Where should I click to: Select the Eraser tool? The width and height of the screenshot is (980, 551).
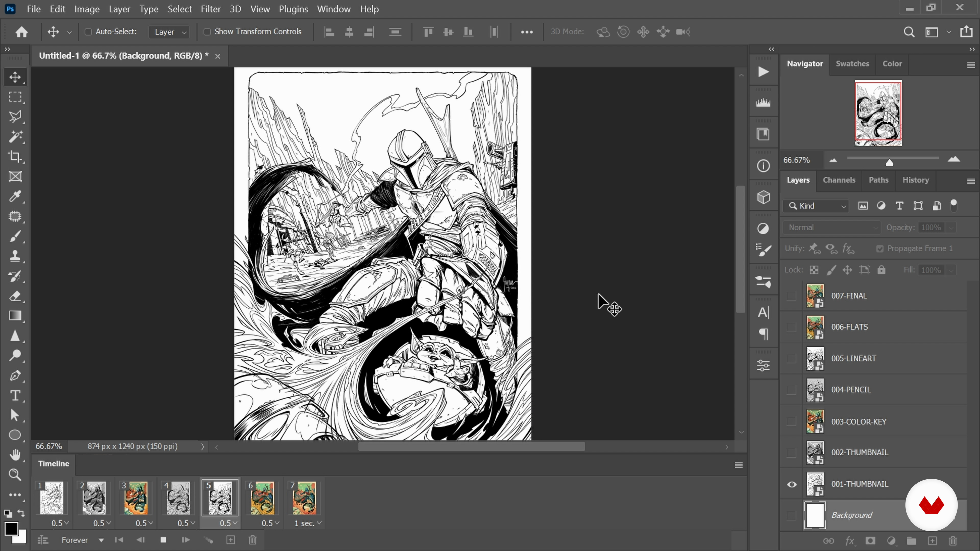pyautogui.click(x=15, y=296)
